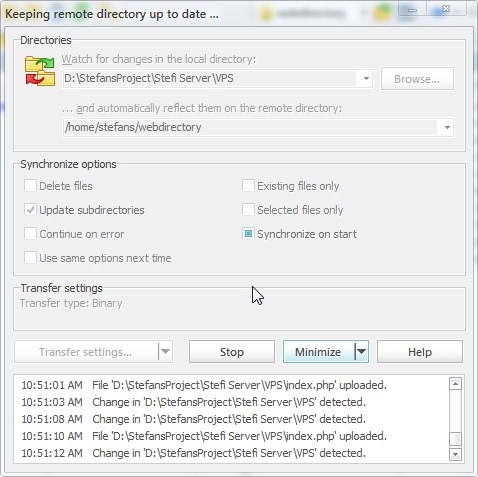
Task: Expand the Transfer settings dropdown arrow
Action: coord(165,351)
